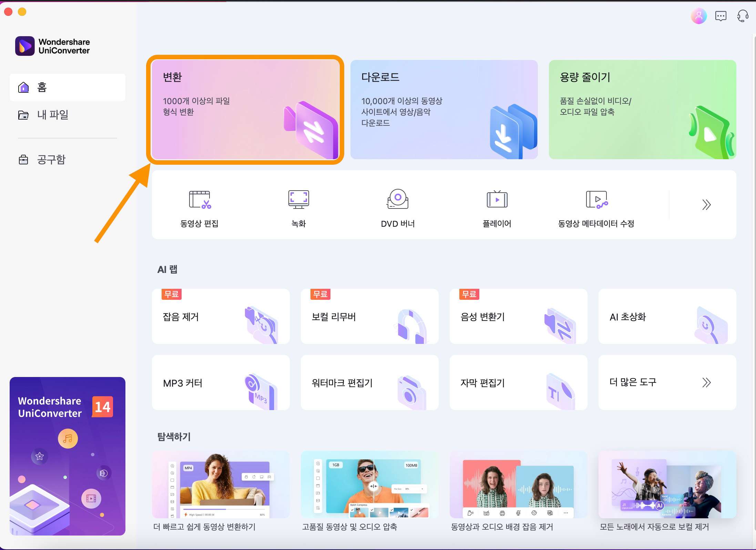The width and height of the screenshot is (756, 550).
Task: Launch 음성 변환기 AI tool
Action: pos(518,316)
